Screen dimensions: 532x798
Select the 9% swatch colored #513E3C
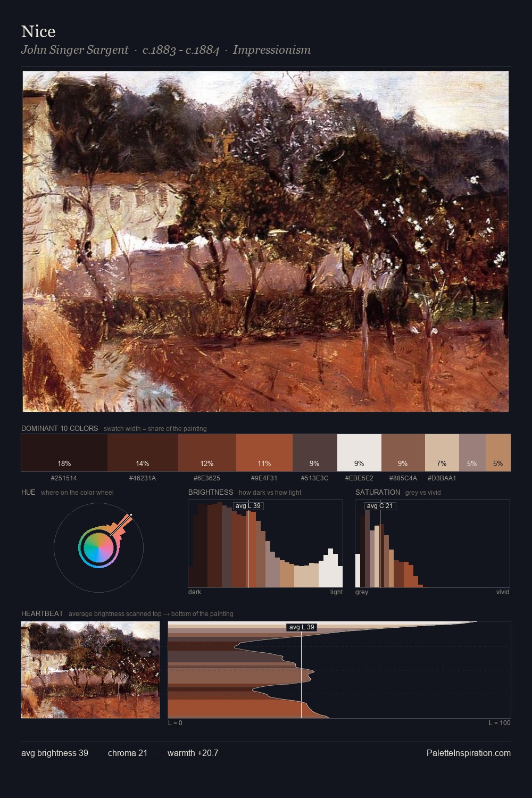[x=315, y=453]
